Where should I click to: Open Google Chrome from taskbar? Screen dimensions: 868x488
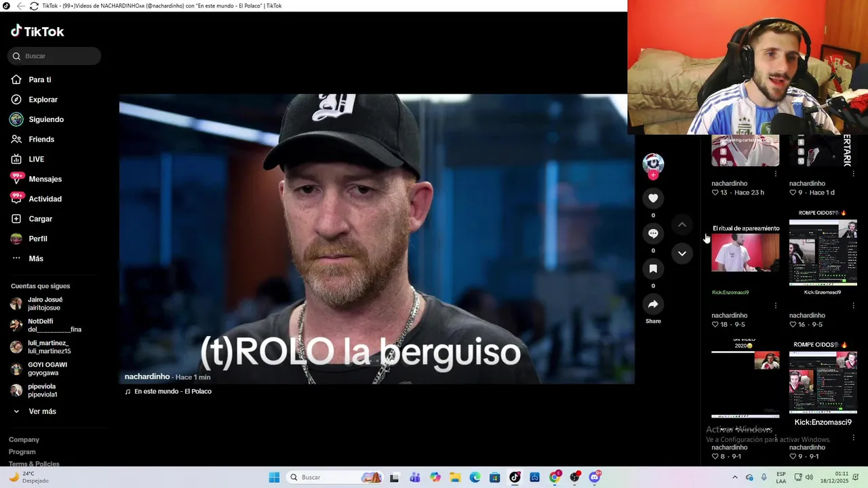[x=555, y=477]
